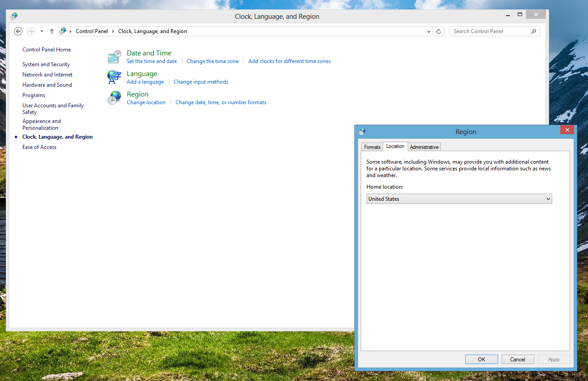Screen dimensions: 588x381
Task: Click Cancel in the Region dialog
Action: coord(518,360)
